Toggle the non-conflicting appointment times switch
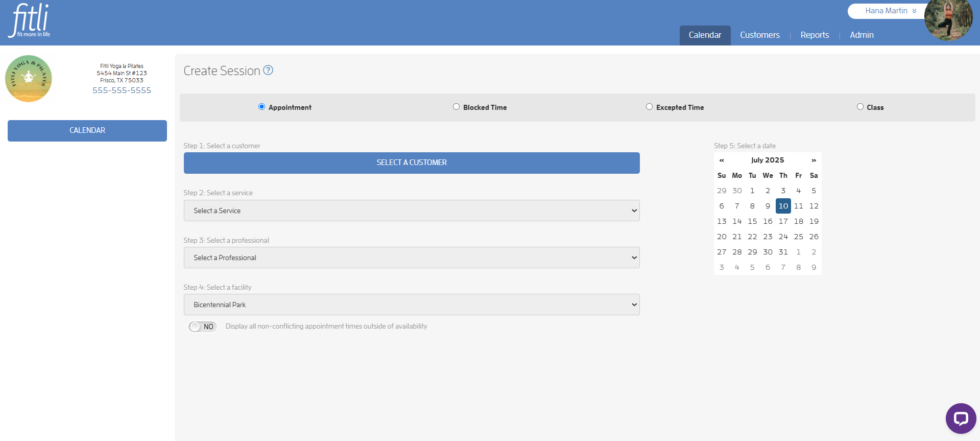The height and width of the screenshot is (441, 980). (203, 327)
